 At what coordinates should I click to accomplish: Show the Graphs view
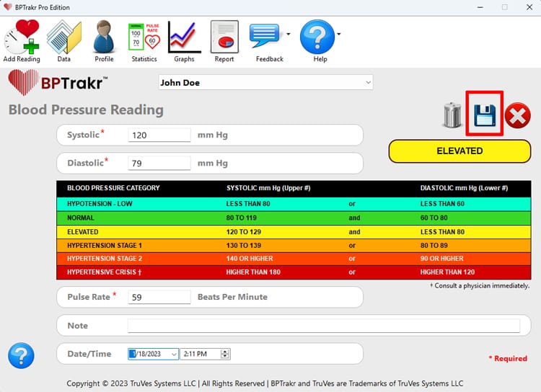pos(184,37)
